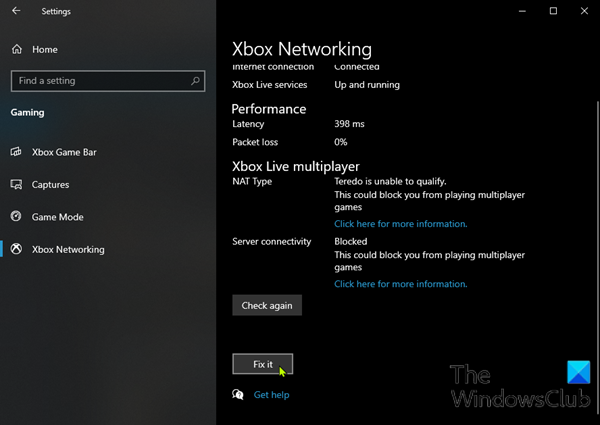Click the search magnifier icon
Viewport: 600px width, 425px height.
[195, 81]
